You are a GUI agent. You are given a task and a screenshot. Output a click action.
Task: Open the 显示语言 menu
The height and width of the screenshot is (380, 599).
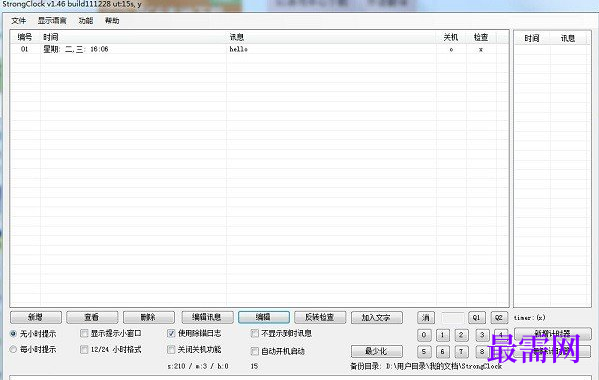point(52,21)
